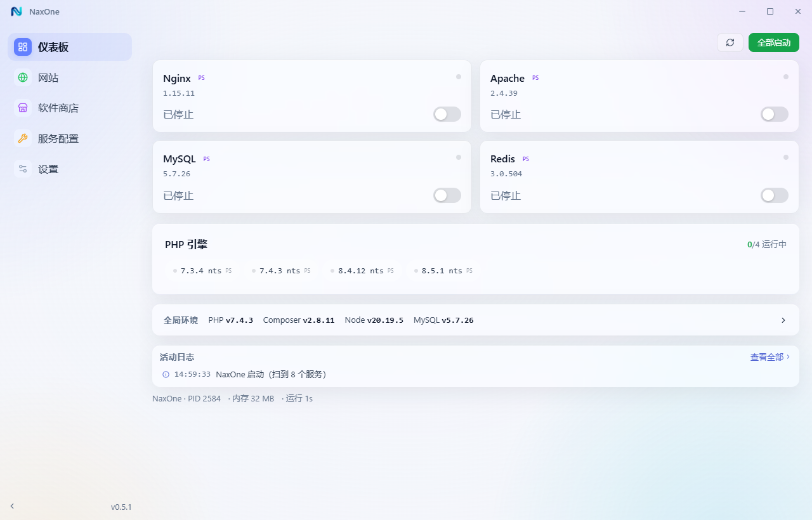Click the info icon in activity log row
812x520 pixels.
[x=166, y=375]
